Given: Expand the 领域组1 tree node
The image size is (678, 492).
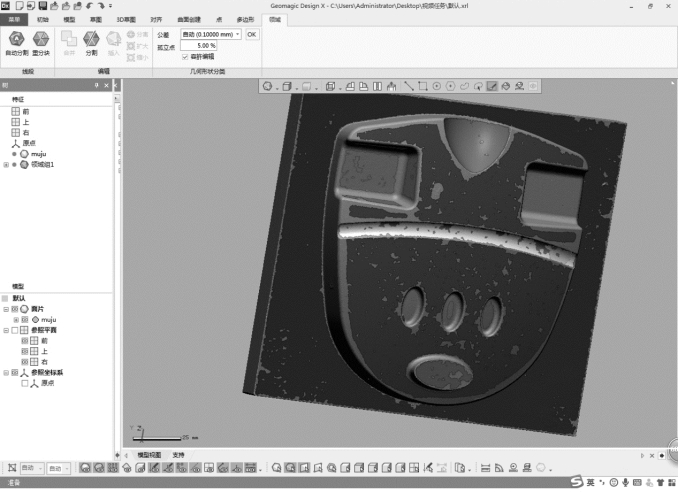Looking at the screenshot, I should (6, 164).
